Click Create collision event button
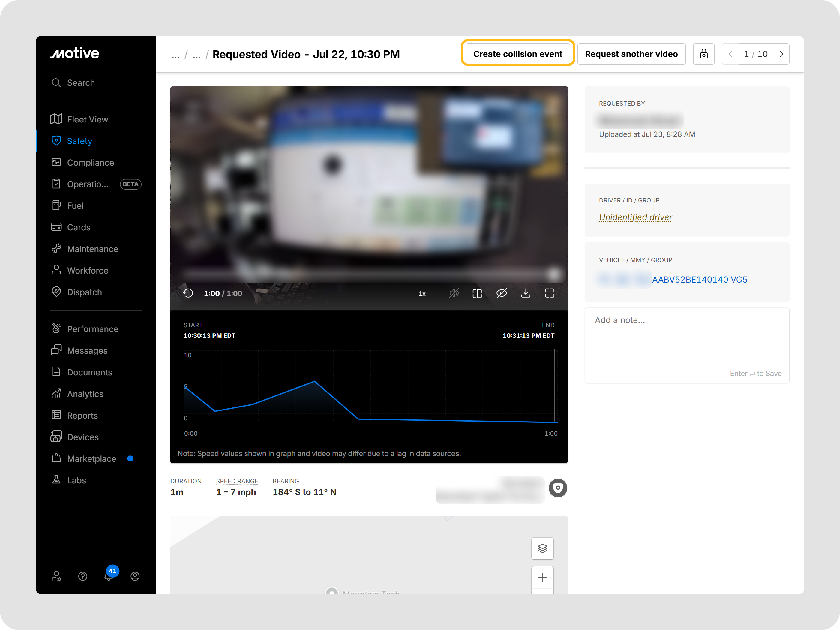The height and width of the screenshot is (630, 840). point(517,54)
